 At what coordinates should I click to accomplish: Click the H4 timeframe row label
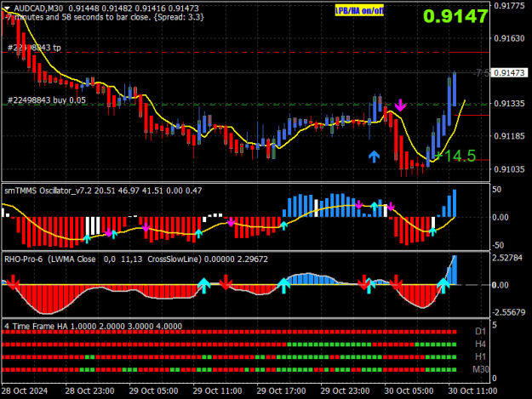point(480,344)
